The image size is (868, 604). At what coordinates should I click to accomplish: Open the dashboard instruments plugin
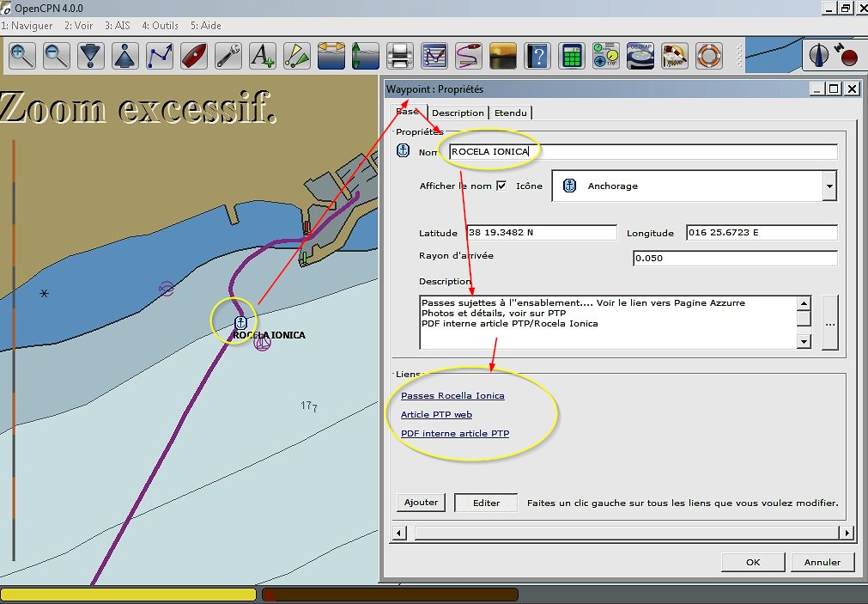pos(605,56)
